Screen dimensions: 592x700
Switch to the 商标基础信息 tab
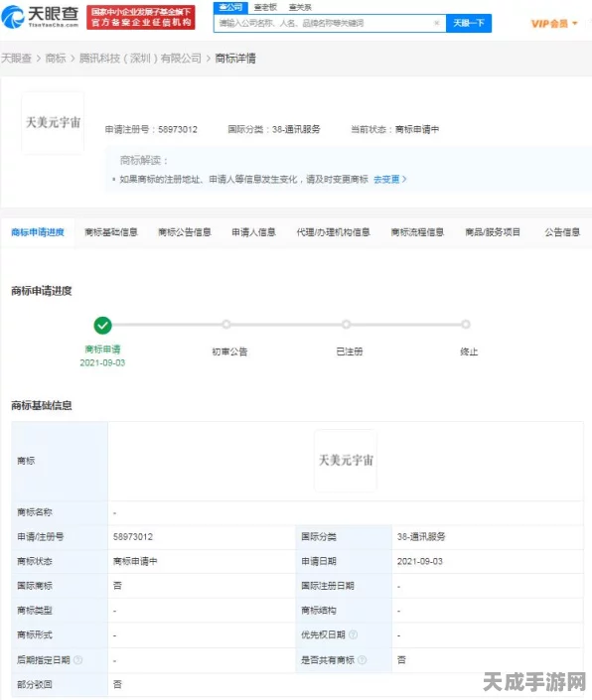tap(111, 232)
